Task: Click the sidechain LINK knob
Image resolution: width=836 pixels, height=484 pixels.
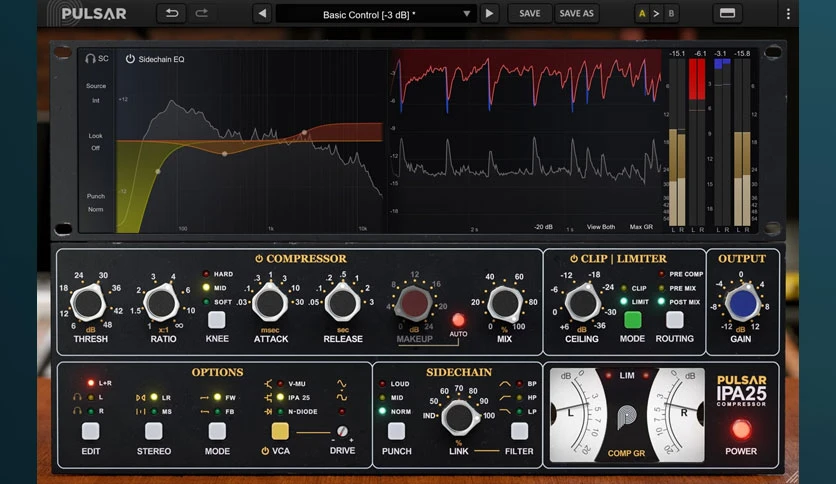Action: pyautogui.click(x=459, y=418)
